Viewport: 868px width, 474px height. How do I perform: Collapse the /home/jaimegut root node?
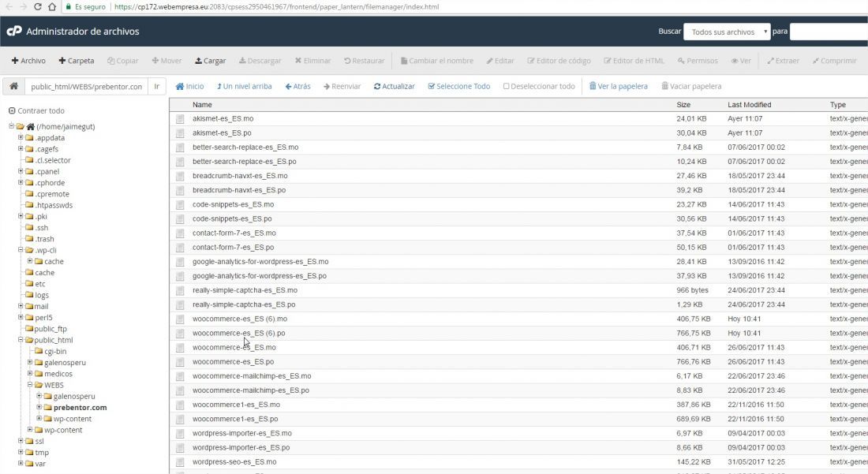pos(11,126)
